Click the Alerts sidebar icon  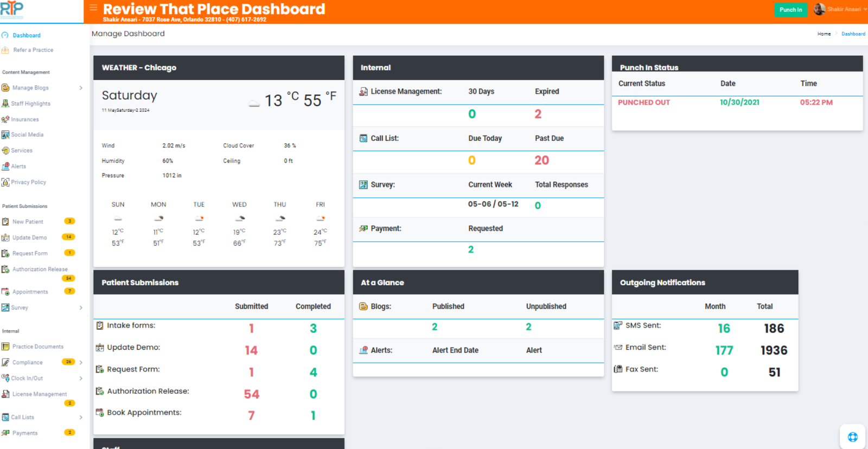coord(5,166)
